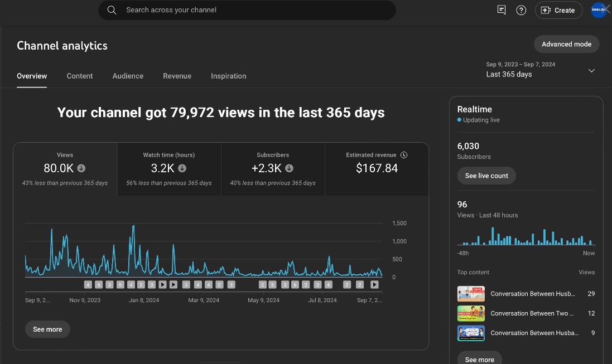Open the top video thumbnail with 29 views

[x=471, y=294]
